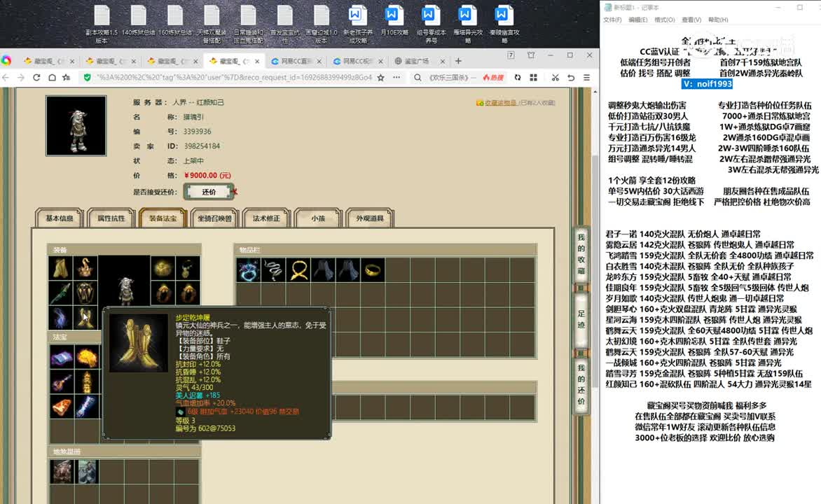This screenshot has width=821, height=504.
Task: Select the golden boots equipment slot
Action: click(x=85, y=317)
